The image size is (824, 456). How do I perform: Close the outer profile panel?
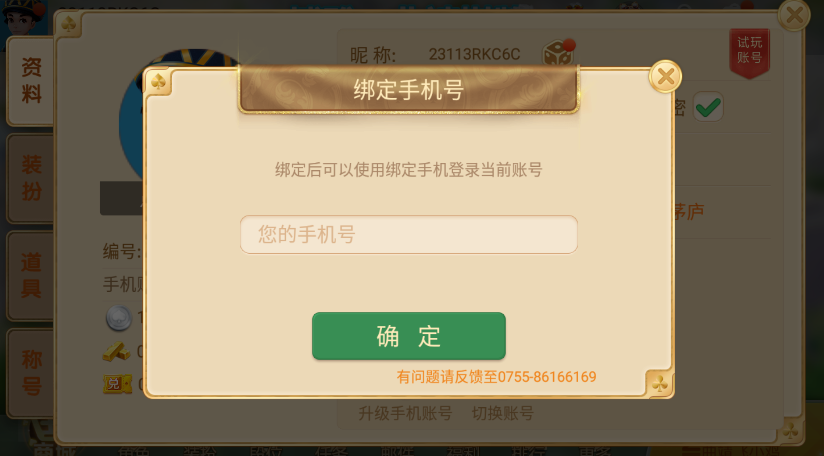click(794, 15)
